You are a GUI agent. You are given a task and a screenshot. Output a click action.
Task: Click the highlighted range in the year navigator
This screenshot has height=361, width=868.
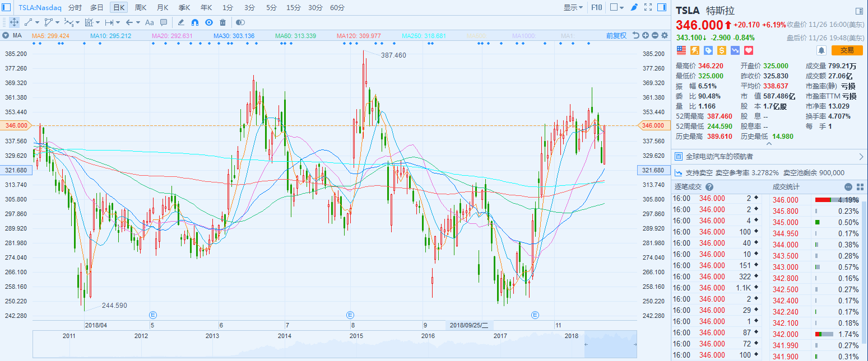[x=611, y=344]
